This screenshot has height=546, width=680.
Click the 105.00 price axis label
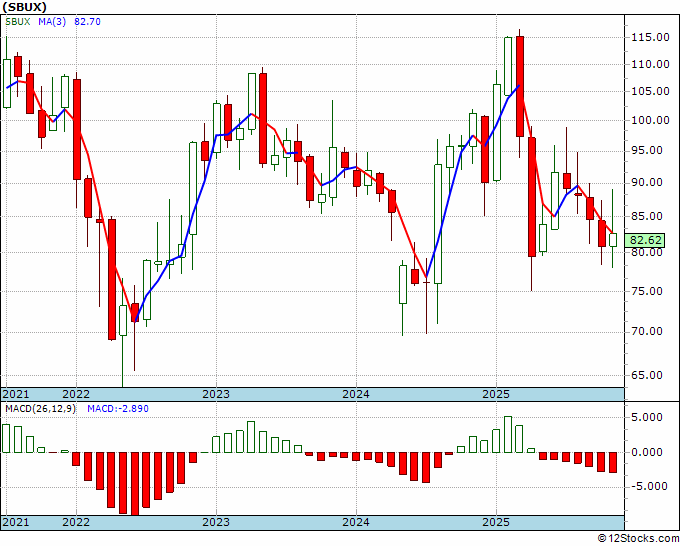point(649,92)
